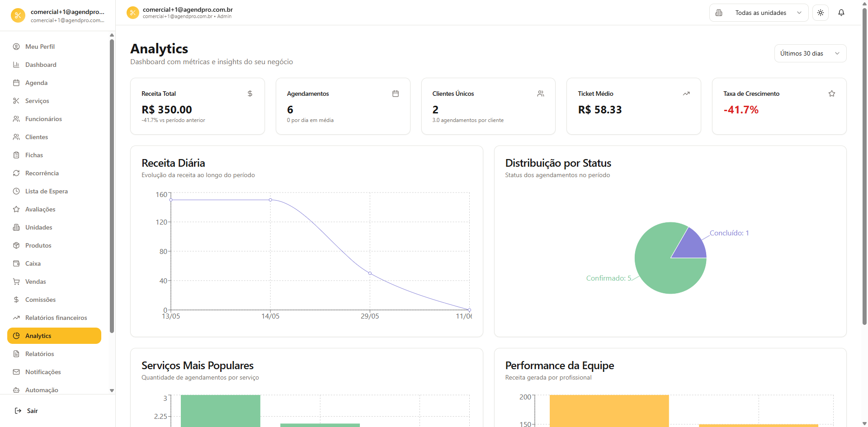Click the 29/05 data point on Receita Diária
The height and width of the screenshot is (427, 868).
pyautogui.click(x=370, y=273)
